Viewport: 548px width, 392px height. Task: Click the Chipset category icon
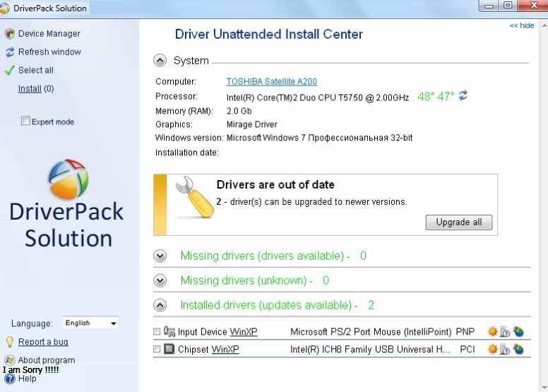169,349
